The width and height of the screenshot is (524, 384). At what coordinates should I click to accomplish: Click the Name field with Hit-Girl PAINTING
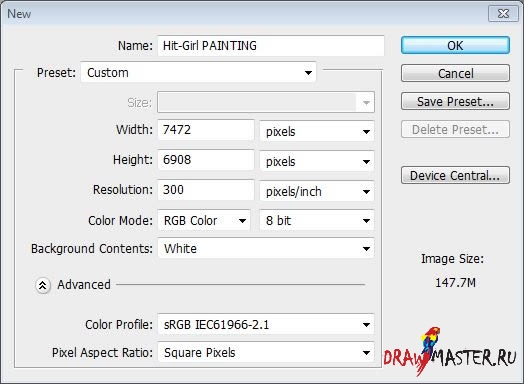click(x=271, y=46)
